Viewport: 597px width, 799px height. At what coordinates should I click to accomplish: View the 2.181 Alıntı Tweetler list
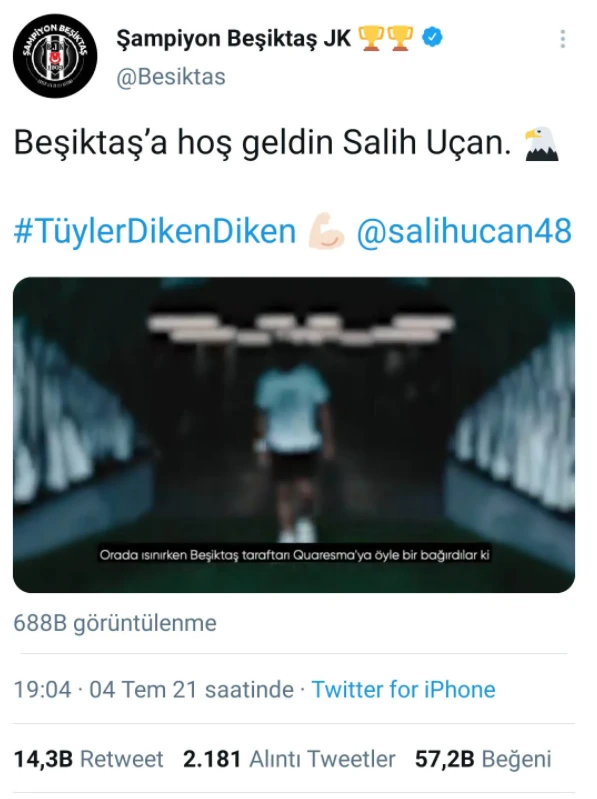click(289, 759)
